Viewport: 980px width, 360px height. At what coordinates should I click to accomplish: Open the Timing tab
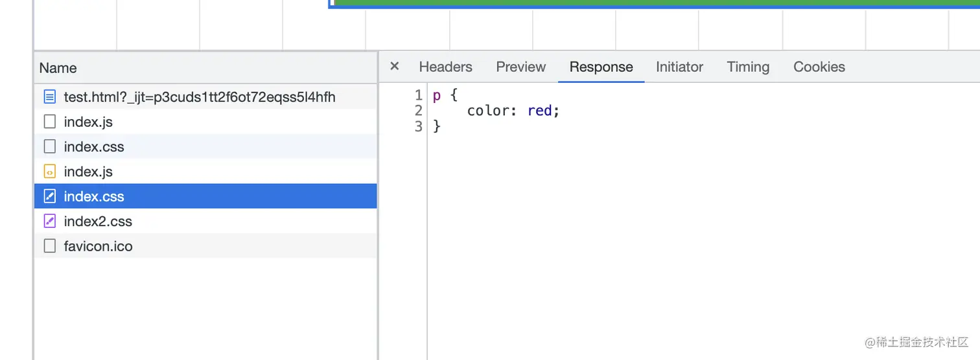pos(748,67)
